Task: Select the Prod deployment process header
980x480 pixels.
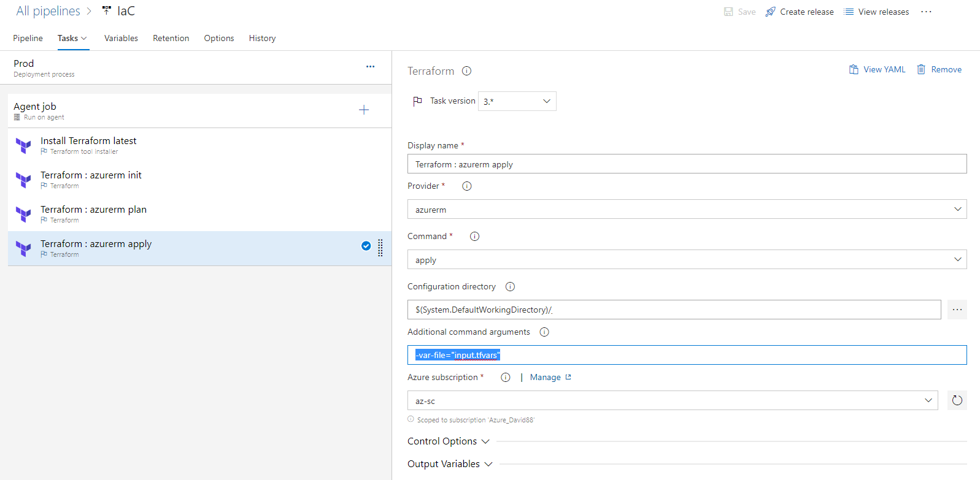Action: 196,67
